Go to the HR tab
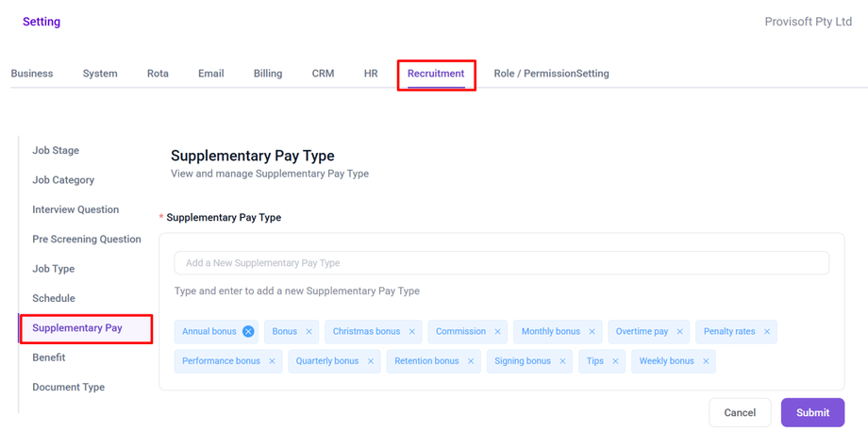The height and width of the screenshot is (432, 868). (371, 74)
